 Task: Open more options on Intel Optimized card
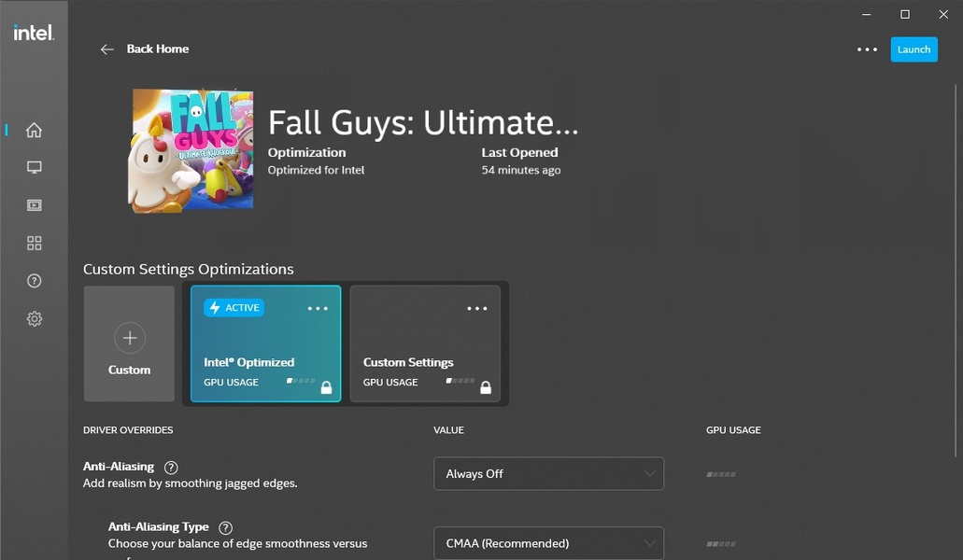tap(318, 309)
